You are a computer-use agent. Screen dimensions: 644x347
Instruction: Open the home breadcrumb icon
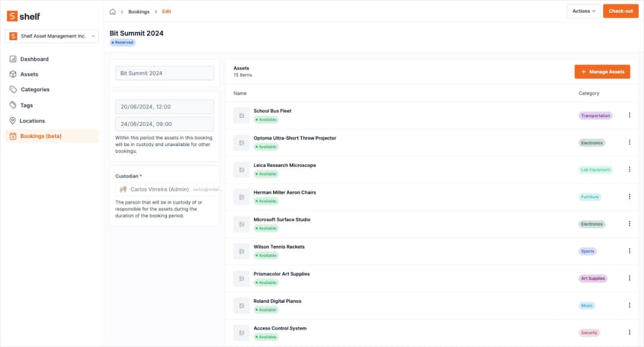[113, 11]
